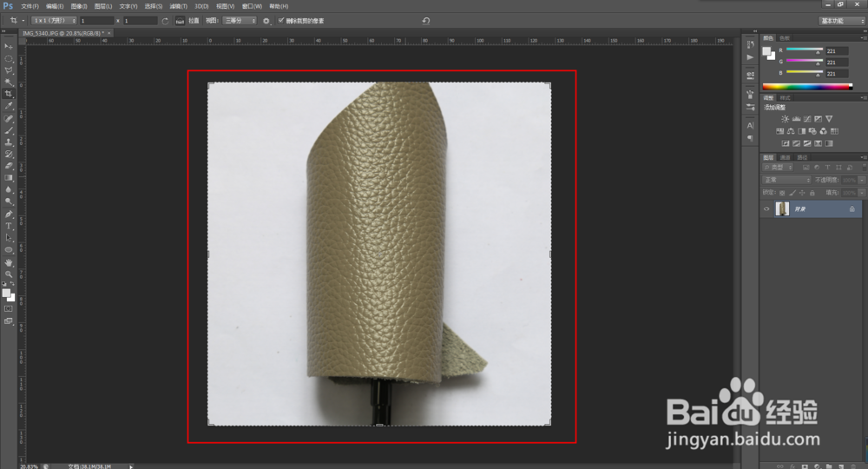
Task: Toggle lock image pixels
Action: pos(792,193)
